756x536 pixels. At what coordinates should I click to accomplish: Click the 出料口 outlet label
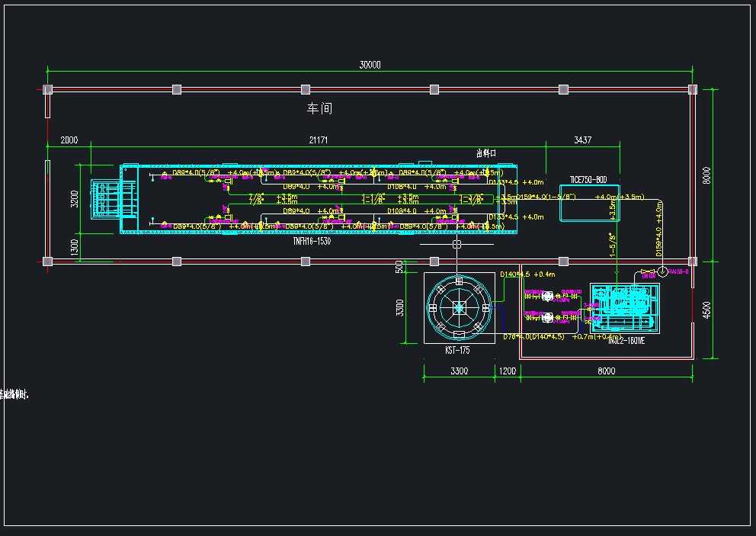(485, 153)
